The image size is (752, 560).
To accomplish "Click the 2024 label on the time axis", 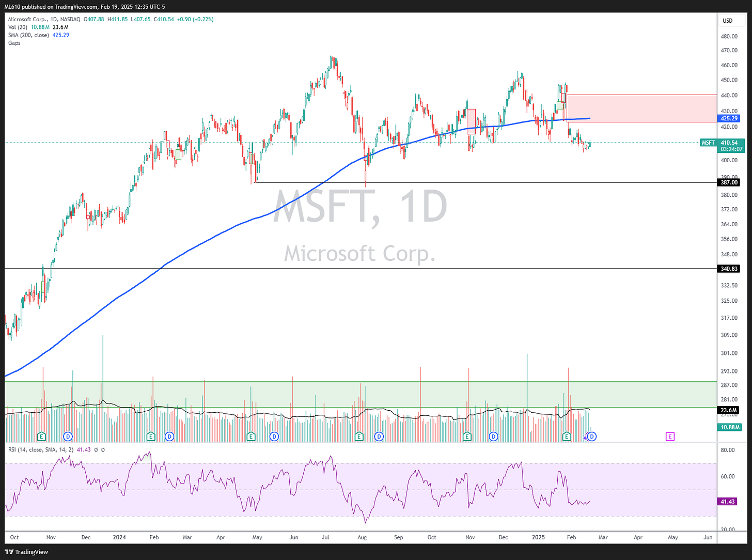I will click(119, 537).
